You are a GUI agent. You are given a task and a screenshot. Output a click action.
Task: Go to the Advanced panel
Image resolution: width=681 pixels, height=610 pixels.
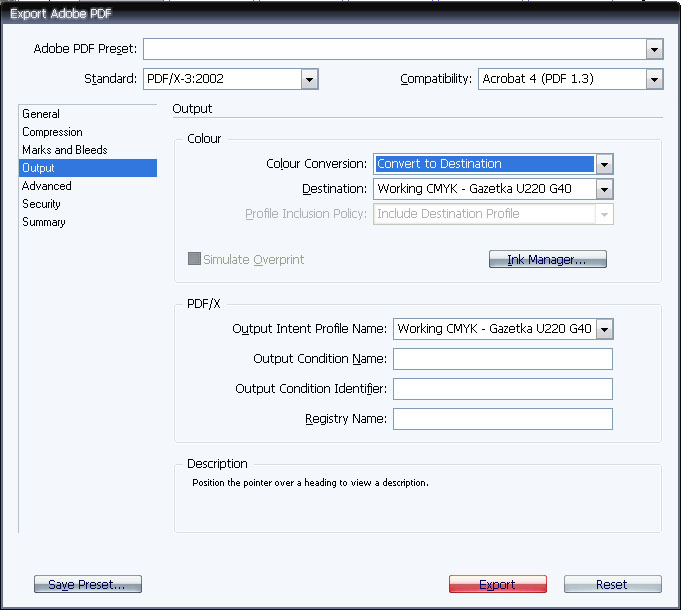[x=47, y=186]
